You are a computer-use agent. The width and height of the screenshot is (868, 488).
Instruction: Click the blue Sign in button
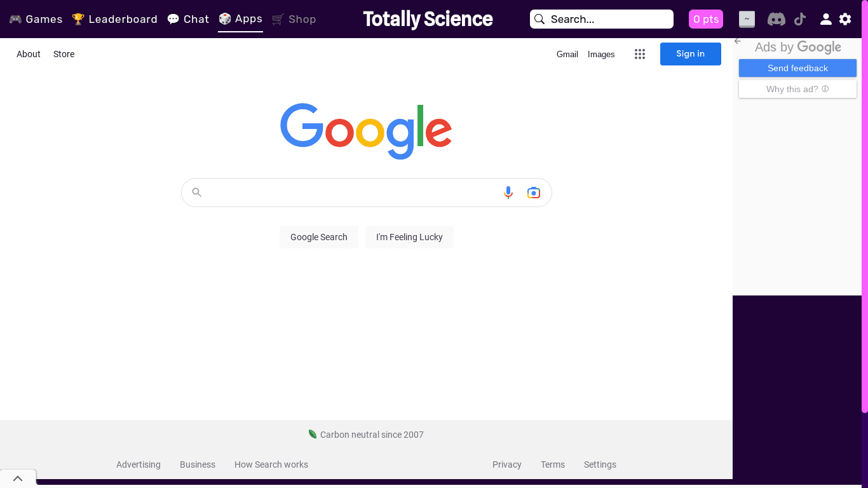690,54
